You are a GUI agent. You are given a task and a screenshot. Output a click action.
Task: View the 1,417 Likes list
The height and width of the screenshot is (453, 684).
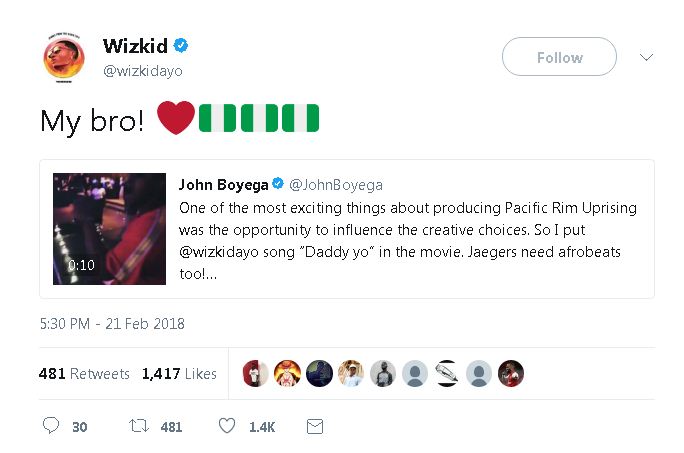[179, 374]
